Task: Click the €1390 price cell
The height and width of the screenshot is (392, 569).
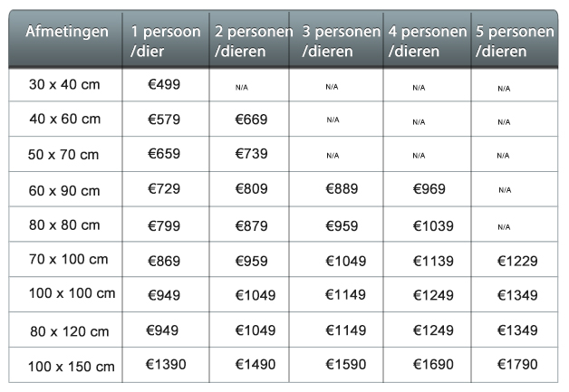Action: coord(166,365)
